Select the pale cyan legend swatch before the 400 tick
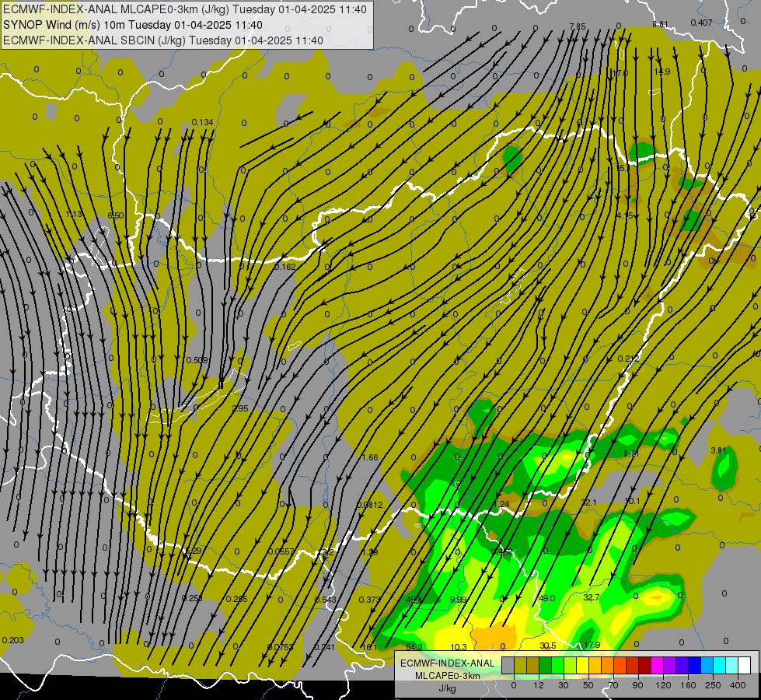 click(x=732, y=665)
